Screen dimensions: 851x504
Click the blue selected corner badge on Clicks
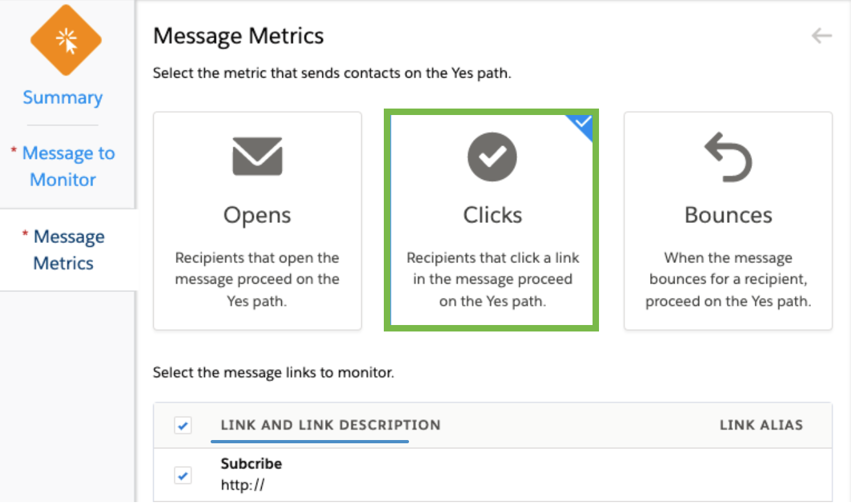[x=579, y=125]
